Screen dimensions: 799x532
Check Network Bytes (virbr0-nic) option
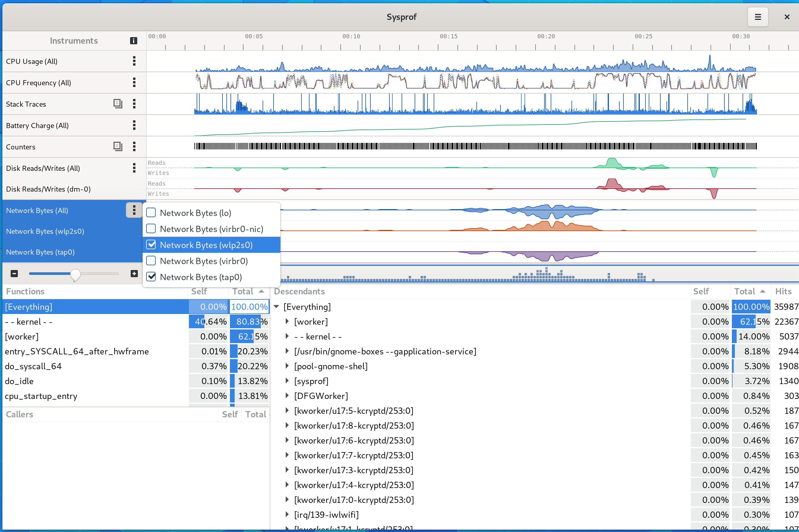coord(151,229)
